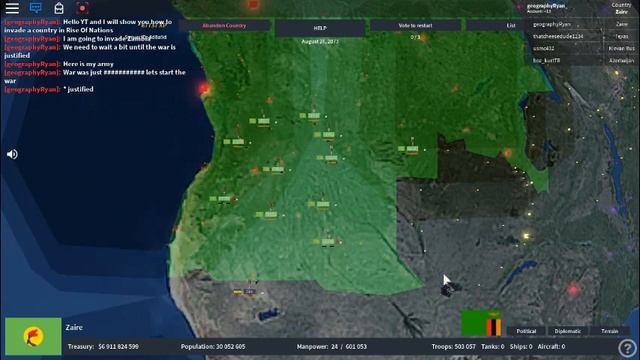Click chat message "* justified"

click(78, 89)
